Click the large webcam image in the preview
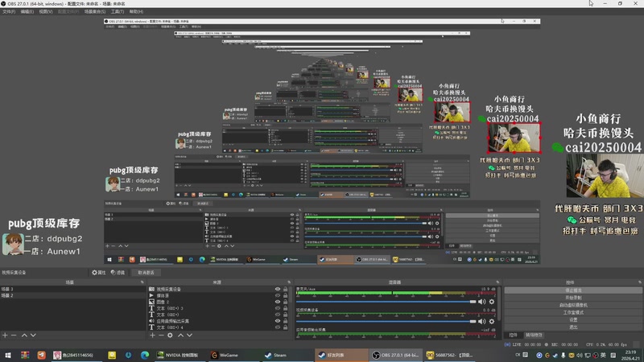 605,175
